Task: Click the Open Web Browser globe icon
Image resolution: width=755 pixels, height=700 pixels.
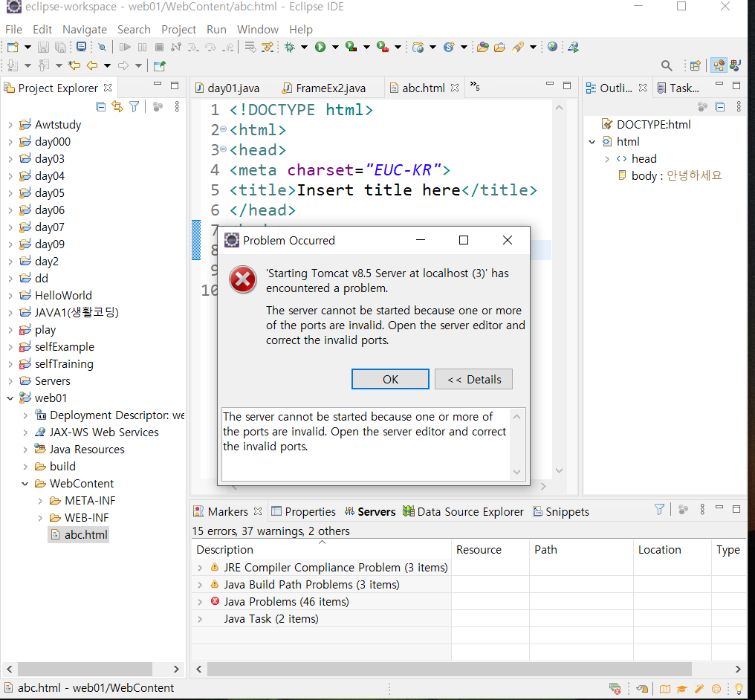Action: [552, 47]
